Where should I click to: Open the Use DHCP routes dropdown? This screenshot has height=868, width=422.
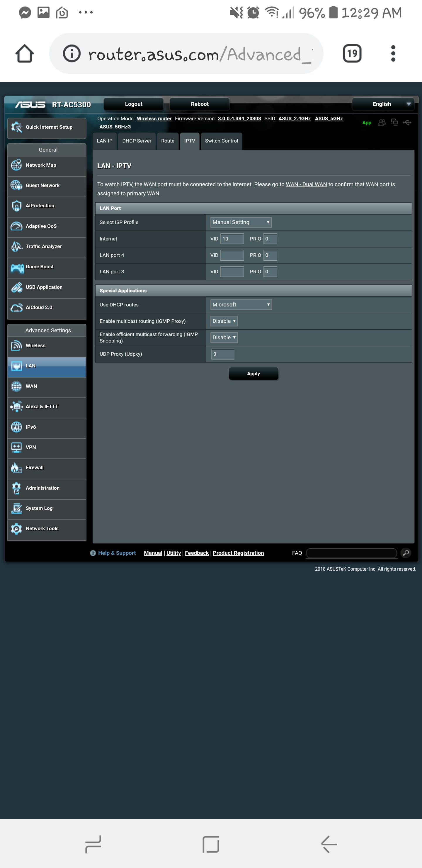click(x=241, y=305)
